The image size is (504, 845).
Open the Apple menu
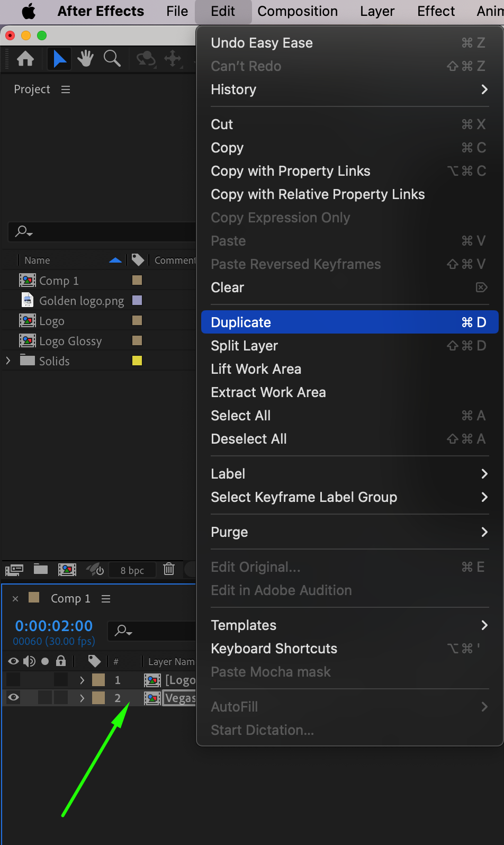[x=29, y=11]
